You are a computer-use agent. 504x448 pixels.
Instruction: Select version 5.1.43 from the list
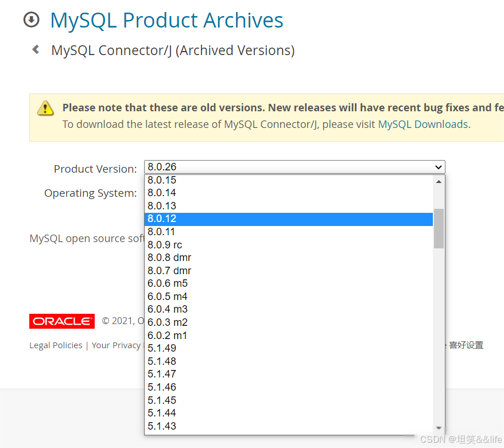coord(289,426)
